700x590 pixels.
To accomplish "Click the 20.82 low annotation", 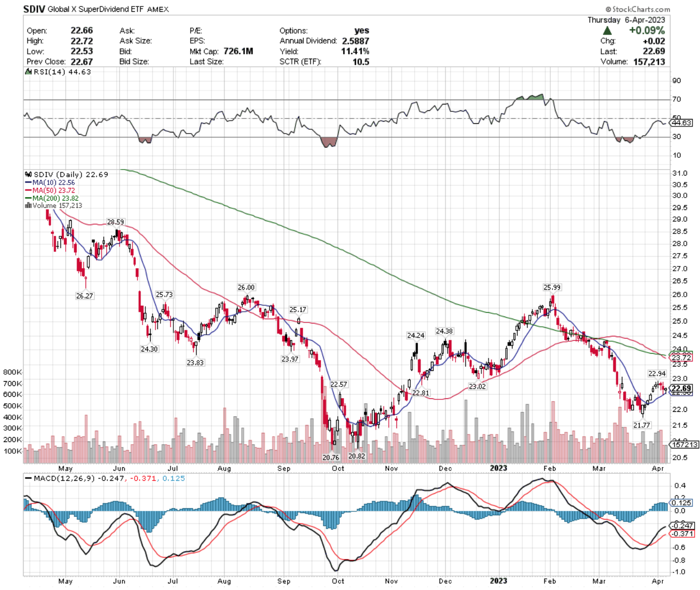I will pos(356,456).
